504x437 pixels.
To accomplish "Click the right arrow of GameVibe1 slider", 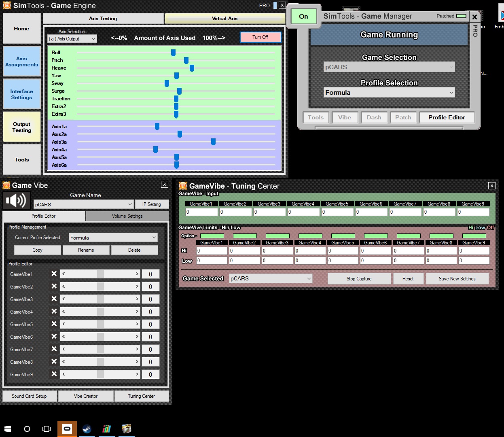I will [x=137, y=274].
